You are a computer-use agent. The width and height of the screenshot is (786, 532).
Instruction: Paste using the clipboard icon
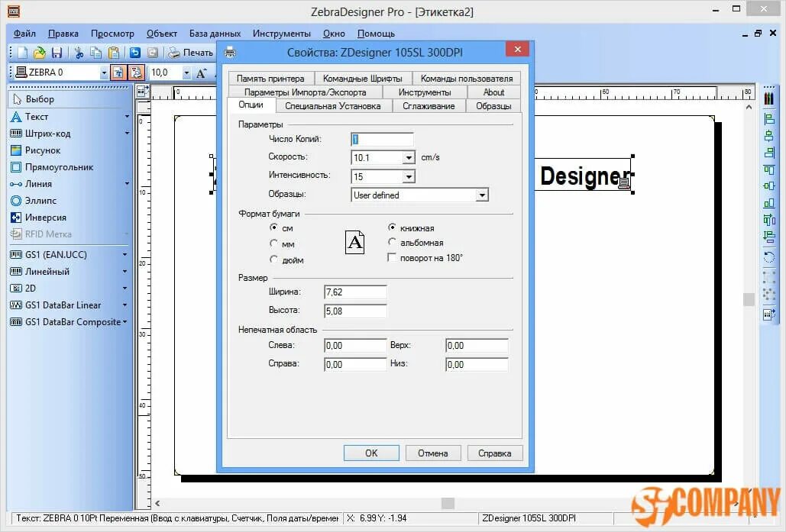114,53
